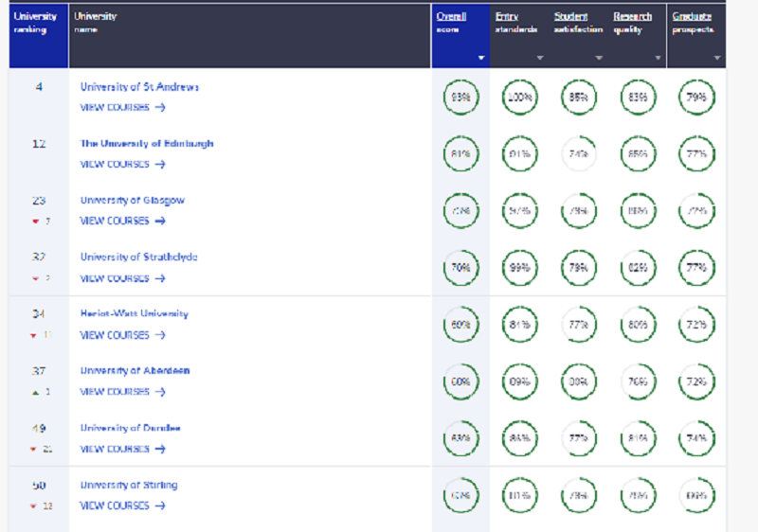Click Aberdeen research quality circle
Viewport: 758px width, 532px height.
pos(638,381)
